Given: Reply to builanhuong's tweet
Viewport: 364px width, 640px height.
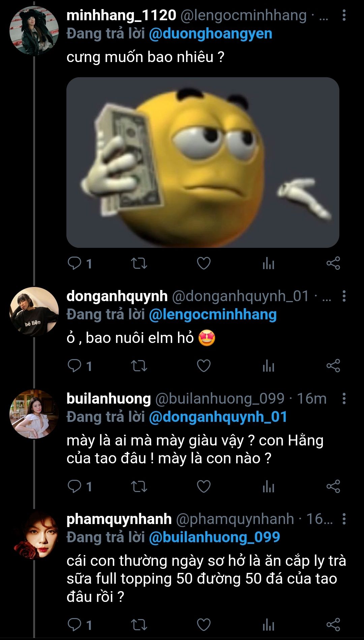Looking at the screenshot, I should [x=74, y=487].
